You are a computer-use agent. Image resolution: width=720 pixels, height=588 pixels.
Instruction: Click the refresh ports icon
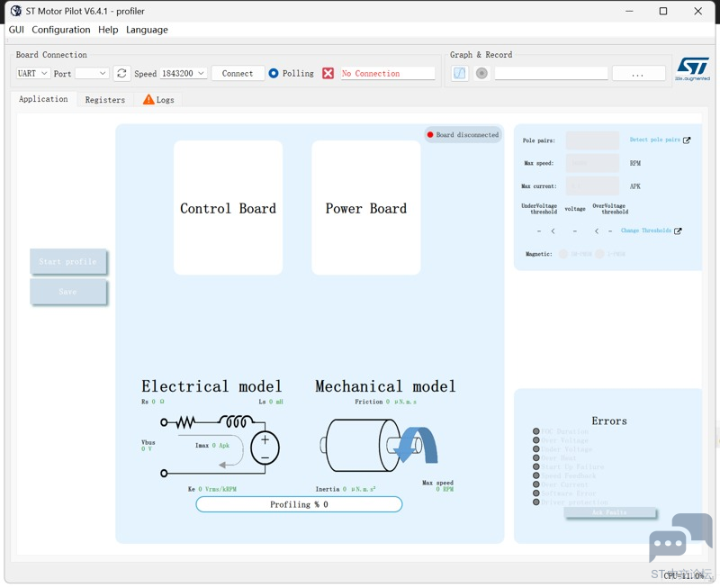[x=121, y=73]
